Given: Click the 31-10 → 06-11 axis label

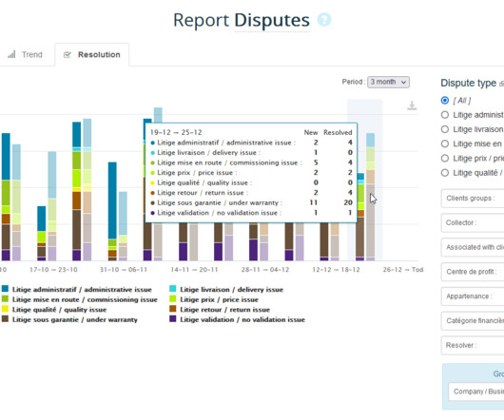Looking at the screenshot, I should pos(124,270).
